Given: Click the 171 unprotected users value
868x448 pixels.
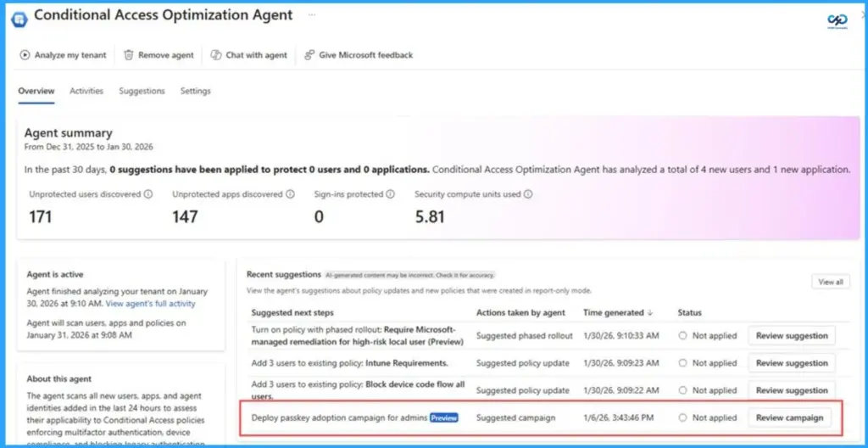Looking at the screenshot, I should 40,217.
